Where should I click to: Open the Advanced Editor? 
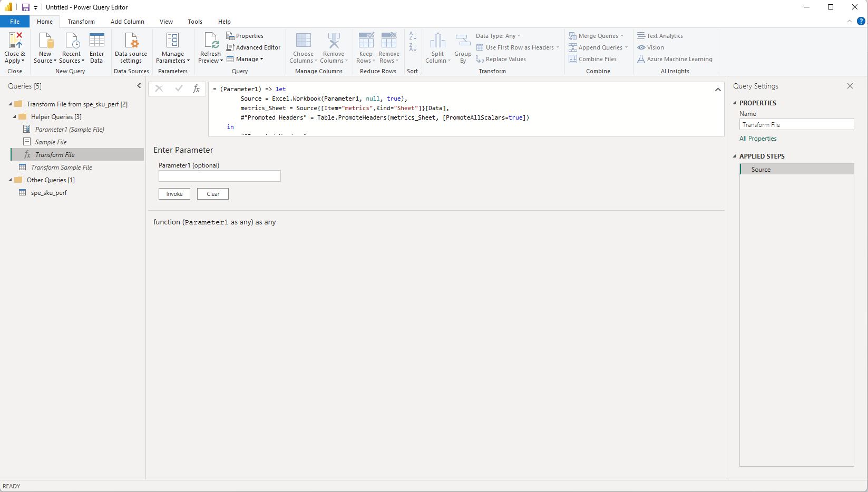pyautogui.click(x=253, y=47)
